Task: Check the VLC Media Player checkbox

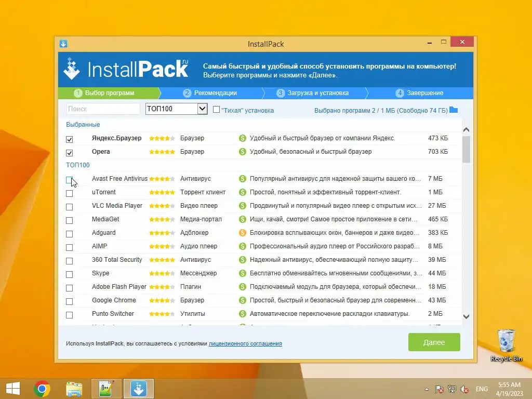Action: click(69, 207)
